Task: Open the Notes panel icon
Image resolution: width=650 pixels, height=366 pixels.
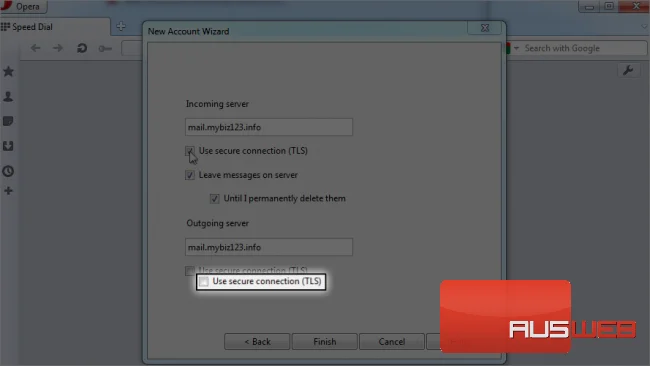Action: [8, 121]
